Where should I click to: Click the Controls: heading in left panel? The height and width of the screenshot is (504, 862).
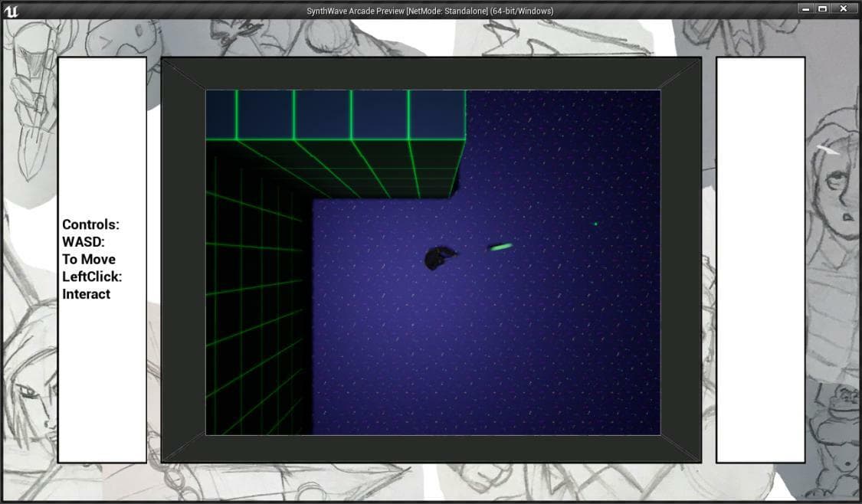pyautogui.click(x=90, y=224)
